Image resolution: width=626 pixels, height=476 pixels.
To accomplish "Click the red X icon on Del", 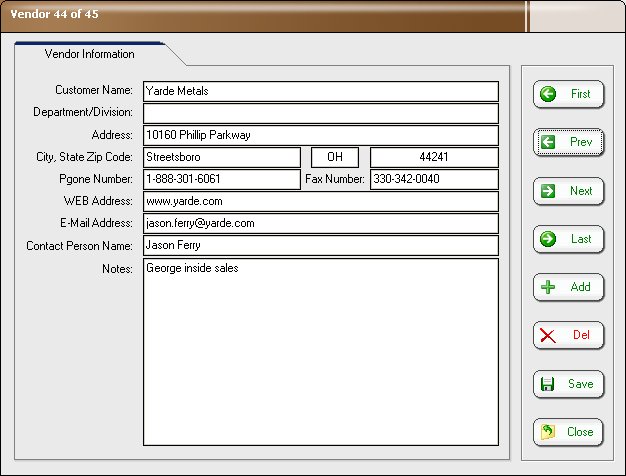I will click(548, 335).
